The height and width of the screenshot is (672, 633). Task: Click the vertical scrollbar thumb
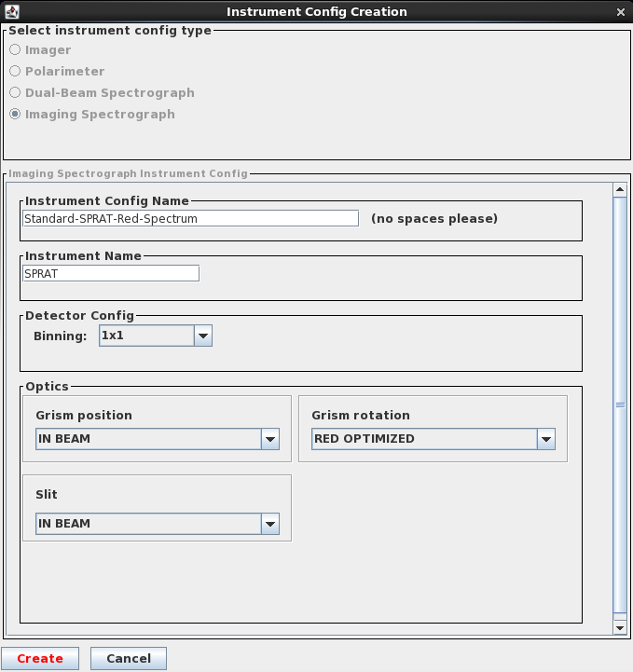tap(620, 405)
